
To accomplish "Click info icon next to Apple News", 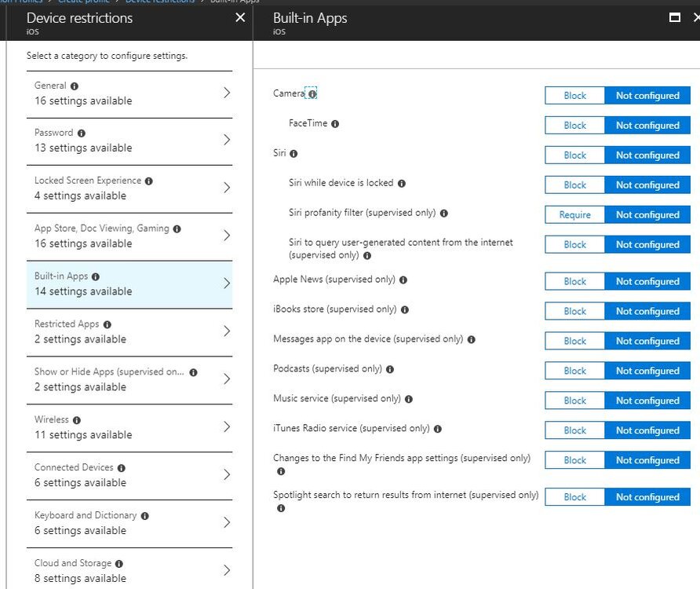I will coord(403,280).
